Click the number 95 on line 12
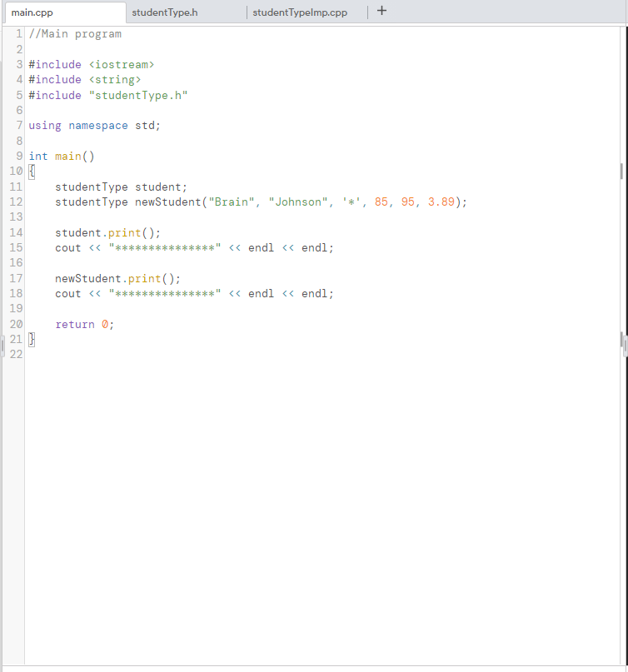Screen dimensions: 628x672 [x=407, y=202]
